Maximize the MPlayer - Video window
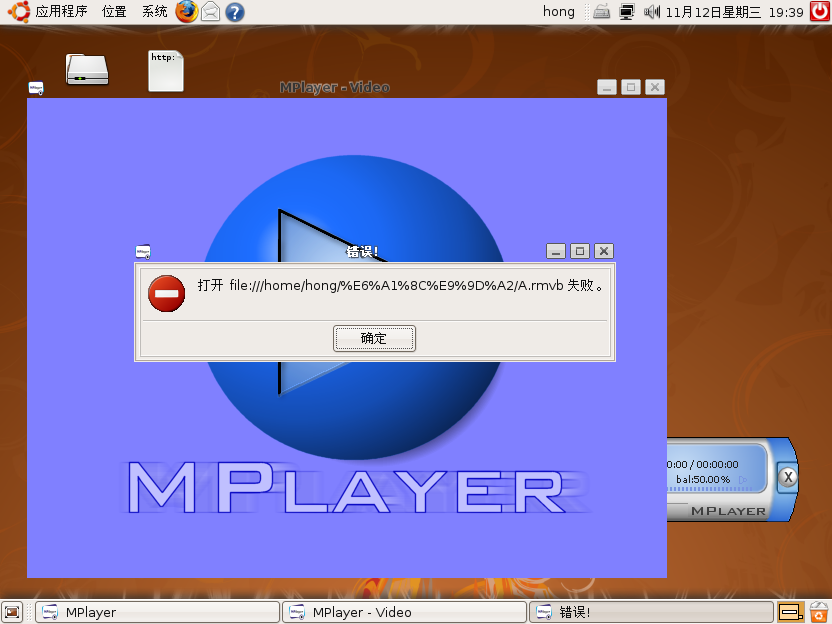This screenshot has height=624, width=832. pos(631,87)
